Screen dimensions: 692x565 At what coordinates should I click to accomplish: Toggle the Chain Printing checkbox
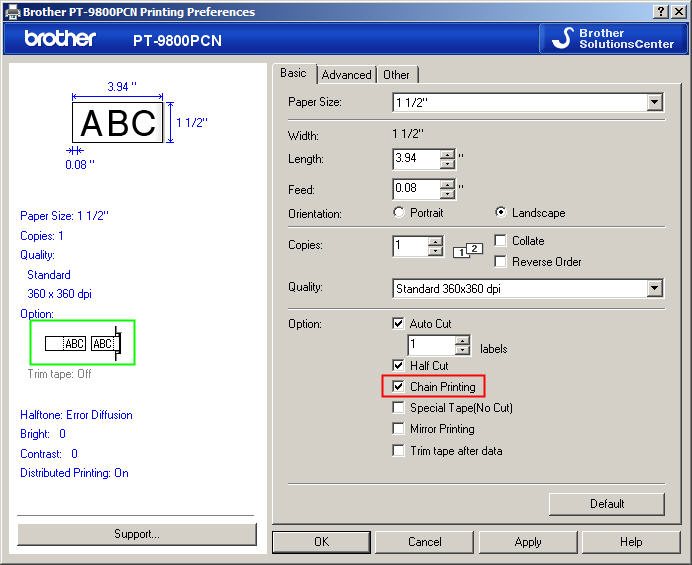coord(399,386)
